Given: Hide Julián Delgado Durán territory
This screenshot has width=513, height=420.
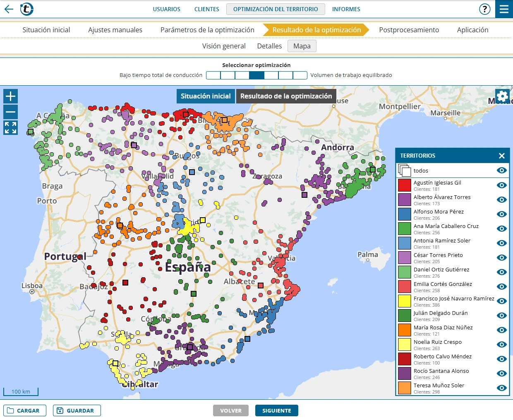Looking at the screenshot, I should (x=501, y=316).
